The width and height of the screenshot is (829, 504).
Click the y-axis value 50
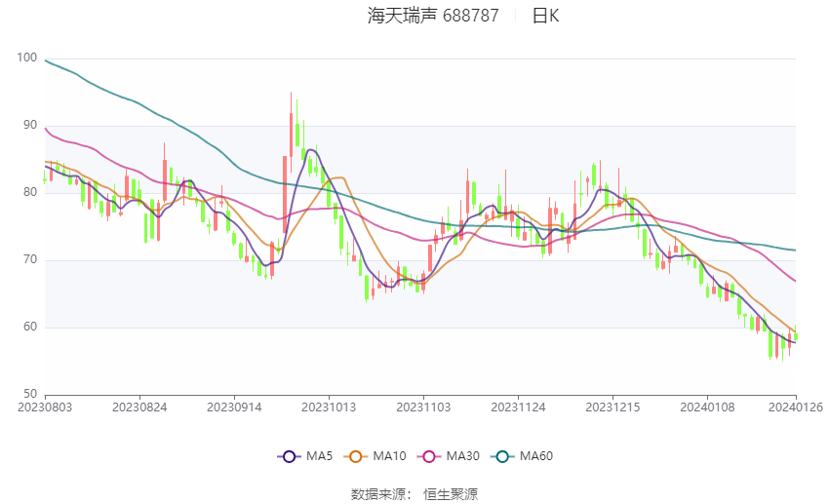[30, 394]
